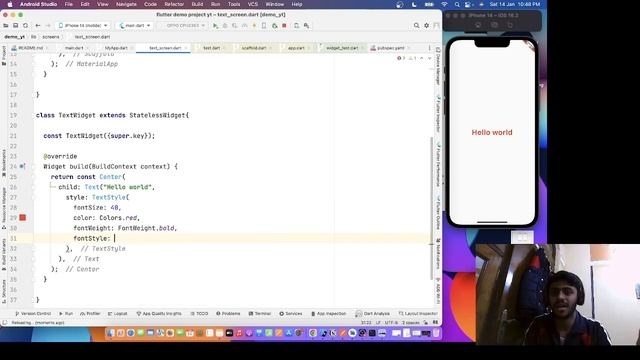This screenshot has width=640, height=360.
Task: Switch to the main.dart editor tab
Action: 74,48
